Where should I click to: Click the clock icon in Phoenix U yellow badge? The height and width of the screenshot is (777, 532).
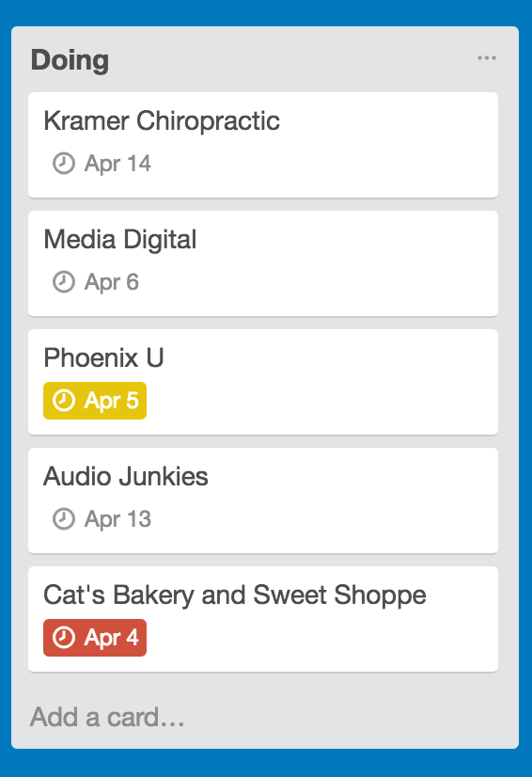tap(63, 401)
